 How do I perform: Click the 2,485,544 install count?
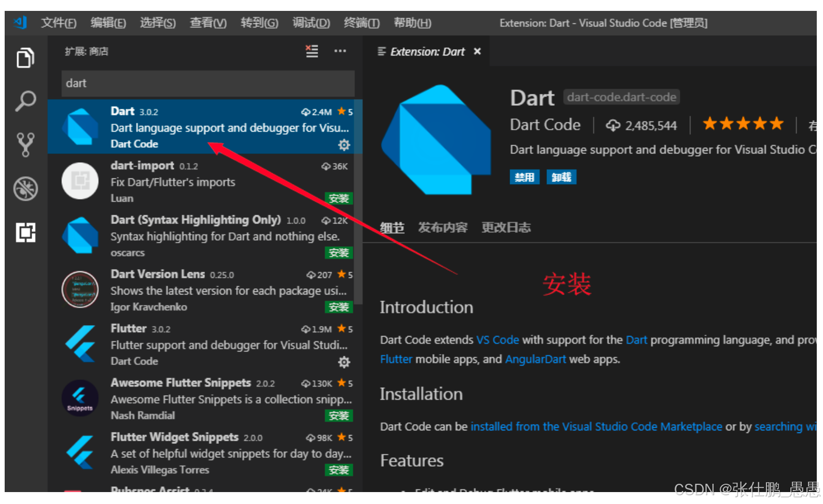click(641, 125)
